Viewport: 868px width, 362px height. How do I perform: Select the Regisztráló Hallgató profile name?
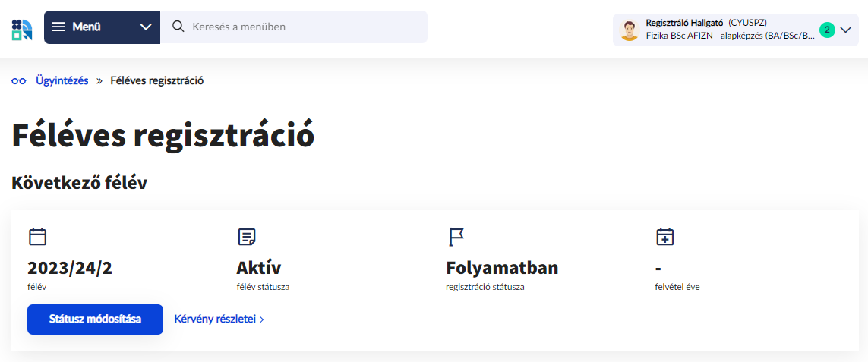[684, 22]
